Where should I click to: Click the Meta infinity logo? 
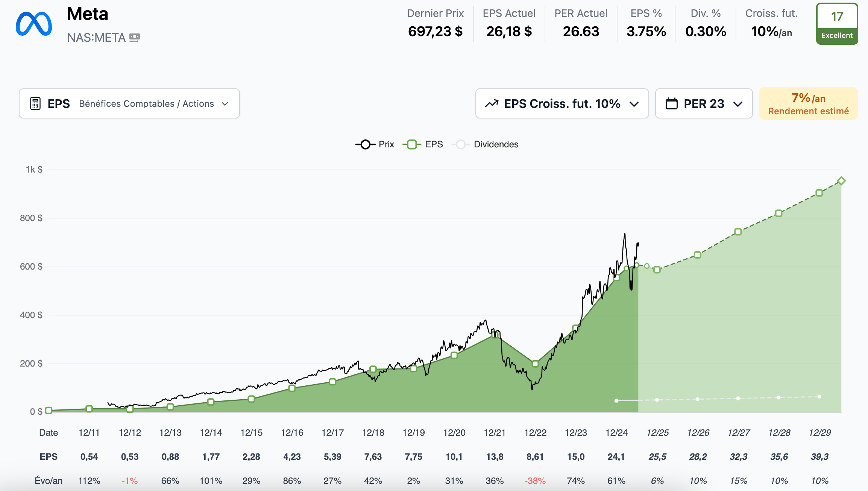click(34, 24)
